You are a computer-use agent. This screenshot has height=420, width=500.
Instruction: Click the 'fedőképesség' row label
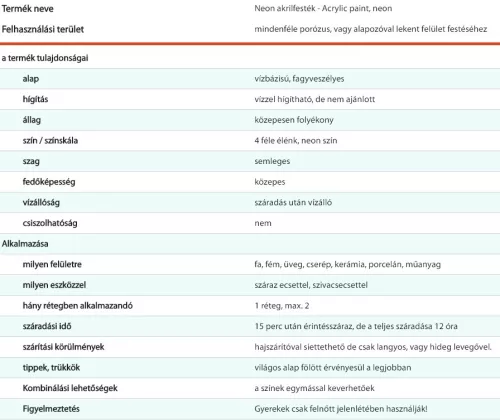coord(49,182)
